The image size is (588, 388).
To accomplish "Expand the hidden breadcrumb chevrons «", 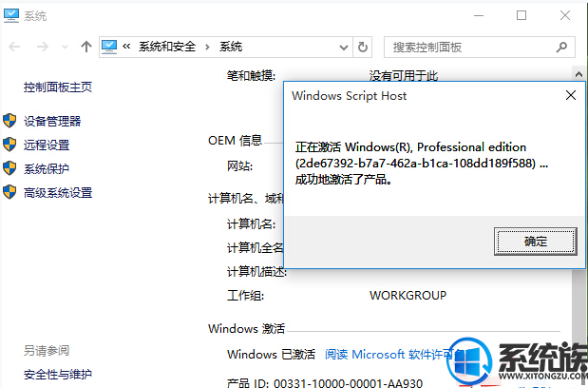I will [126, 47].
